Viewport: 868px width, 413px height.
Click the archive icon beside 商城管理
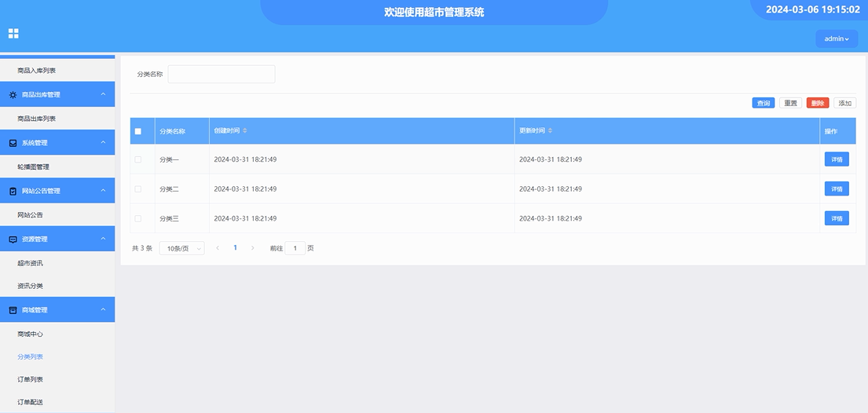click(x=13, y=310)
